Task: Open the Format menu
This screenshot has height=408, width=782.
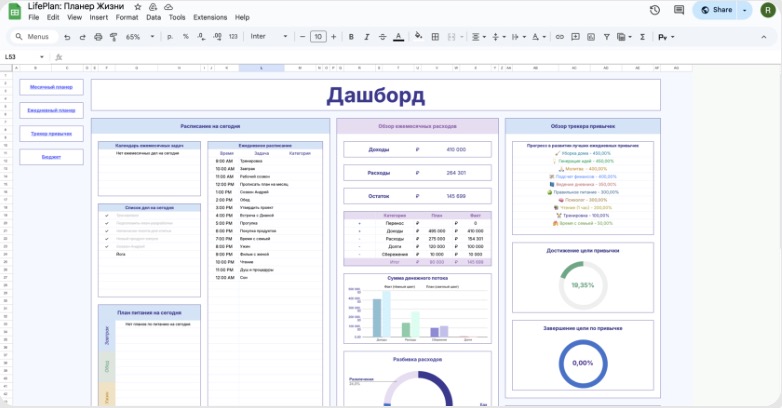Action: (127, 17)
